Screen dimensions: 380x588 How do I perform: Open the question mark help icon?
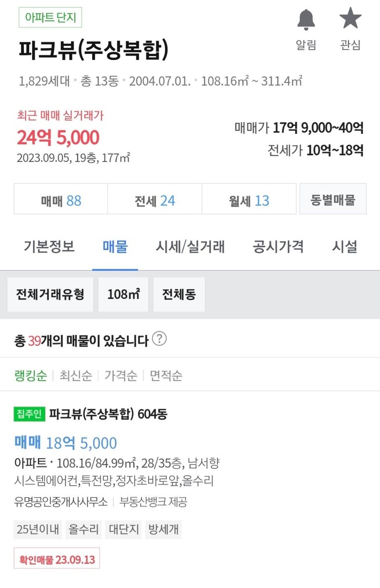[159, 339]
